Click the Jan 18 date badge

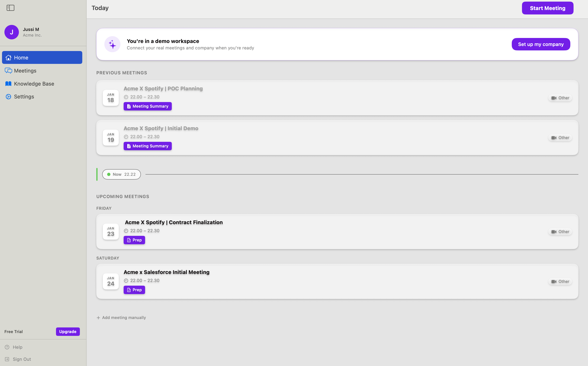coord(111,98)
